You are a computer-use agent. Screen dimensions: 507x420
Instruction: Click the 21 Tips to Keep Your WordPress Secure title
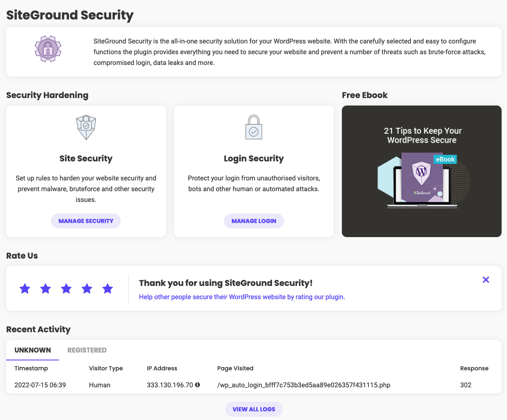(422, 135)
